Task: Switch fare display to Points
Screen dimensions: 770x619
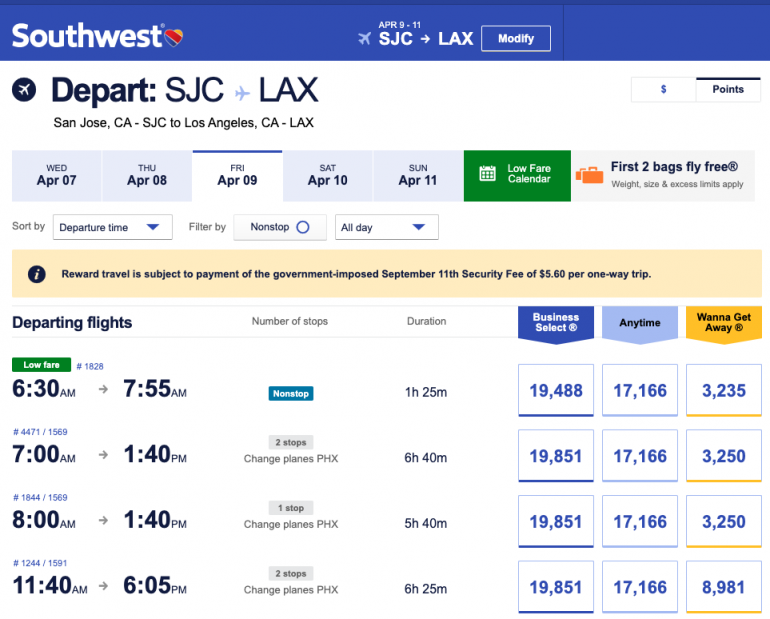Action: coord(728,89)
